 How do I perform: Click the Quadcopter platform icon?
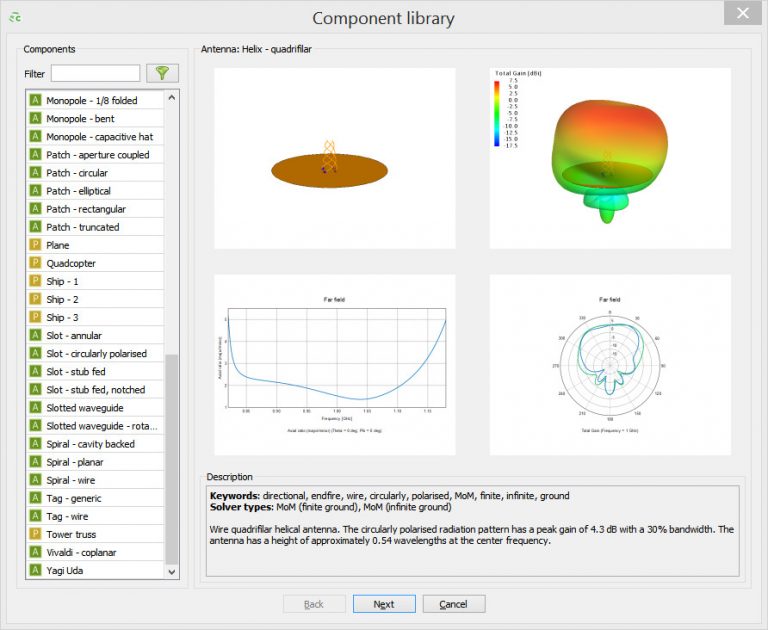tap(36, 263)
